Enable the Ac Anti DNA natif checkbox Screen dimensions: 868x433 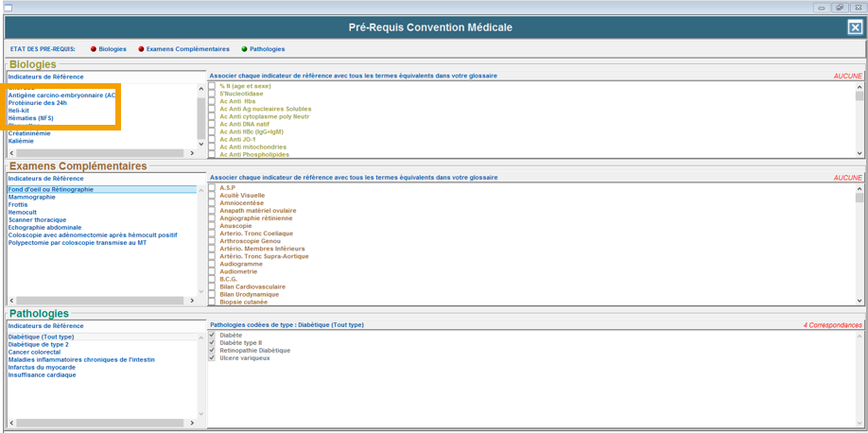[212, 124]
